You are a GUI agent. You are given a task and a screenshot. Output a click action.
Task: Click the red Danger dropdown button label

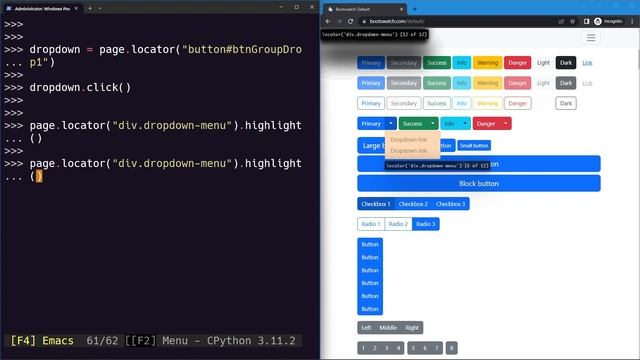(486, 123)
